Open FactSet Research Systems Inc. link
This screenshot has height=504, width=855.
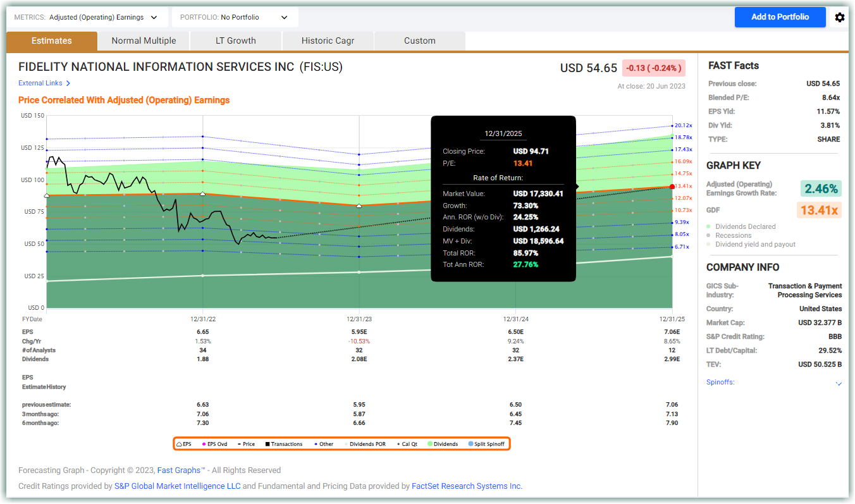coord(467,486)
